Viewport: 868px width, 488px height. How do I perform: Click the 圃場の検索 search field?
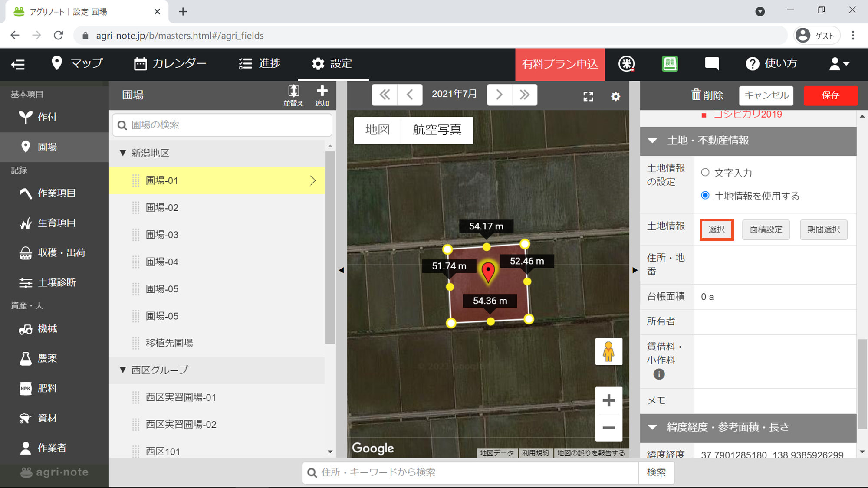coord(222,125)
